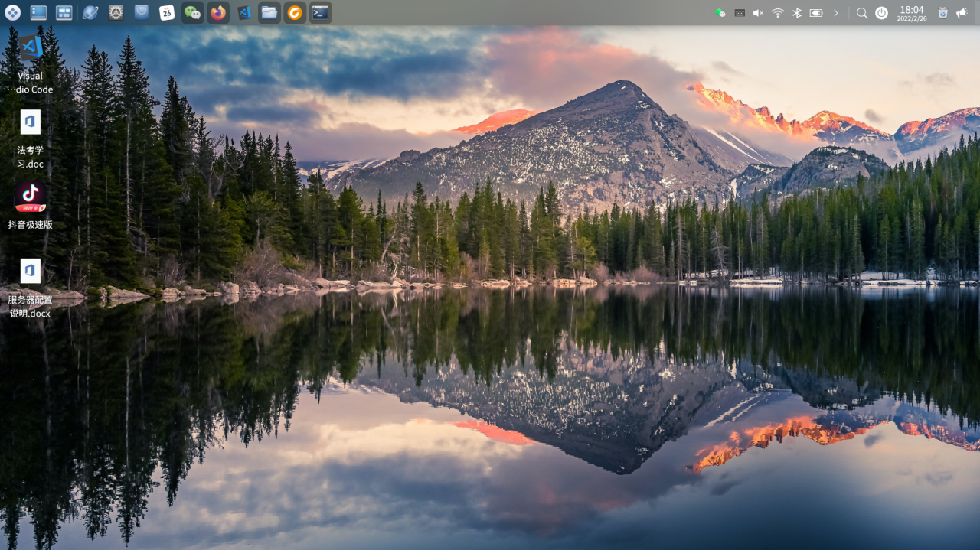Viewport: 980px width, 550px height.
Task: Open the calendar app in the dock
Action: pos(167,12)
